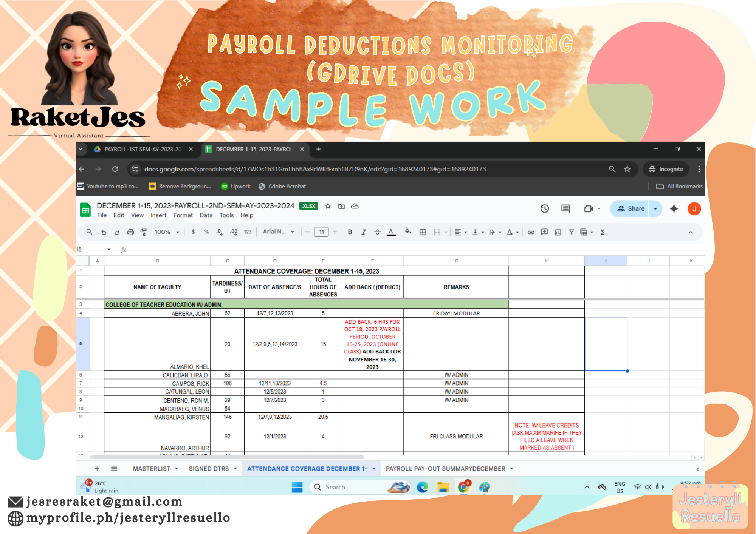The height and width of the screenshot is (534, 756).
Task: Open the Google Sheets home icon
Action: (x=85, y=210)
